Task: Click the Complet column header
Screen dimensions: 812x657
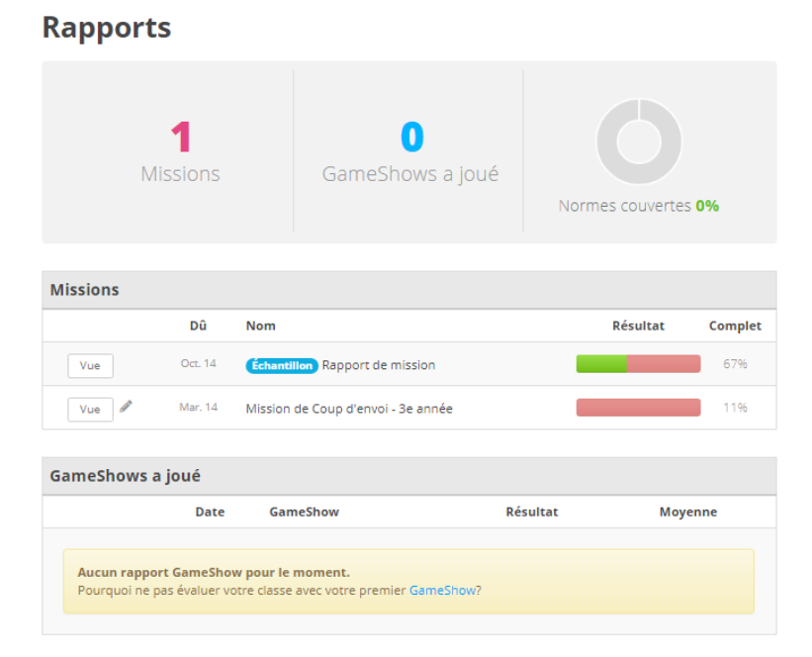Action: point(735,326)
